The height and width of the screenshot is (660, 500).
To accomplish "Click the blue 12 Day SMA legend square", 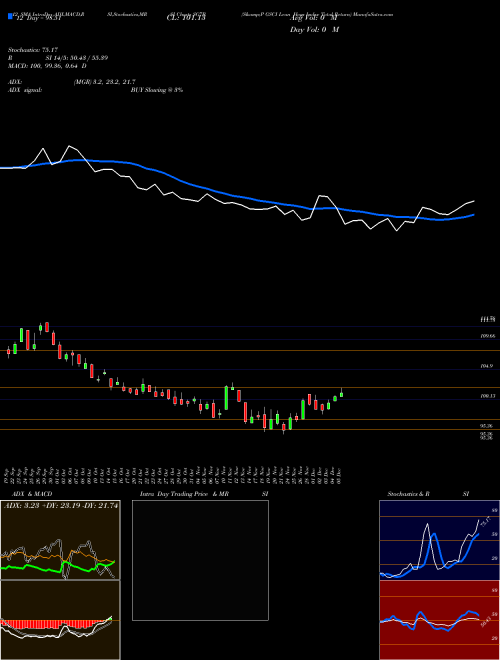I will [10, 16].
